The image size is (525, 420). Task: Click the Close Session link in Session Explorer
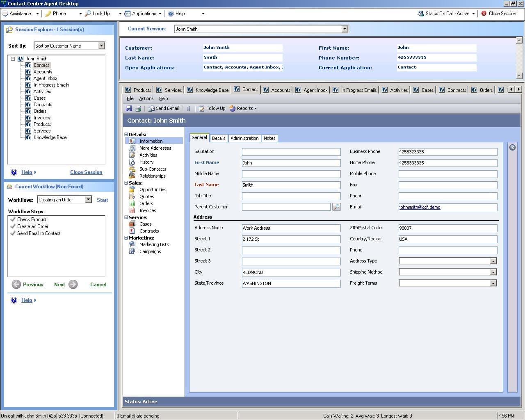(x=86, y=172)
